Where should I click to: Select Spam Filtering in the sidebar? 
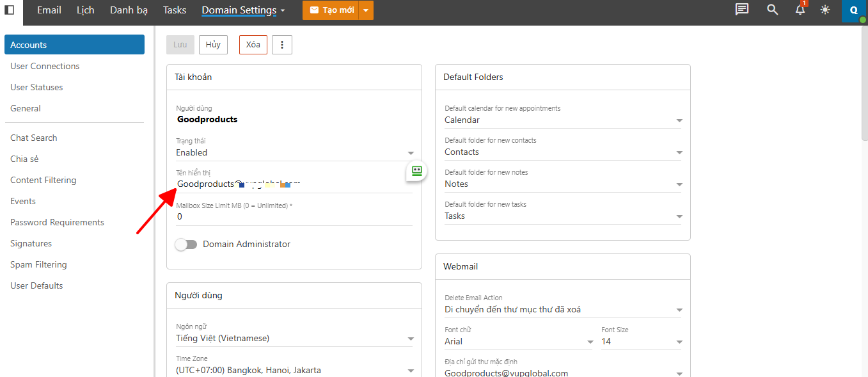[x=38, y=264]
